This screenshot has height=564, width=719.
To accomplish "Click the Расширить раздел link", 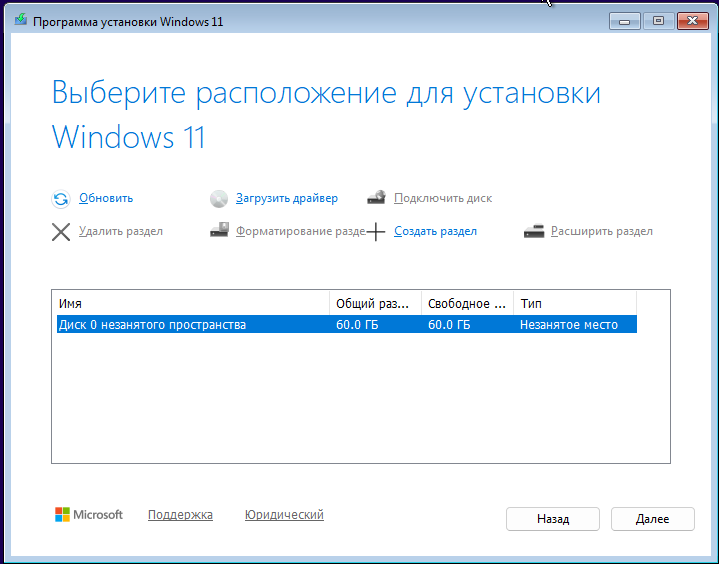I will (602, 231).
